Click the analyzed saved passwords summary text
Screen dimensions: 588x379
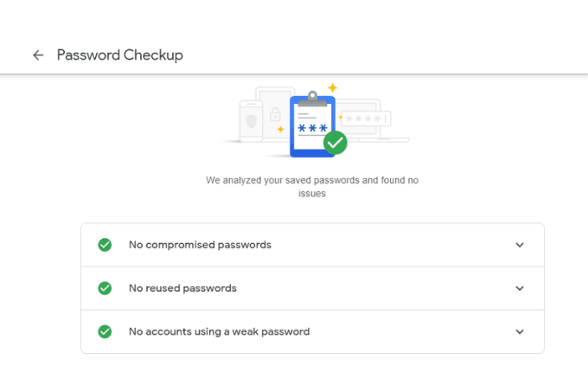[312, 187]
